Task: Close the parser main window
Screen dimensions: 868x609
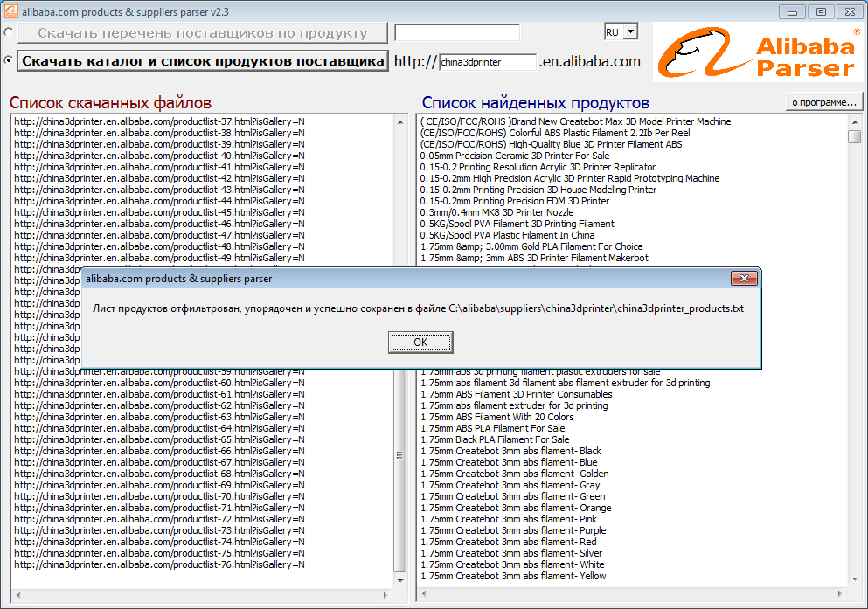Action: [850, 11]
